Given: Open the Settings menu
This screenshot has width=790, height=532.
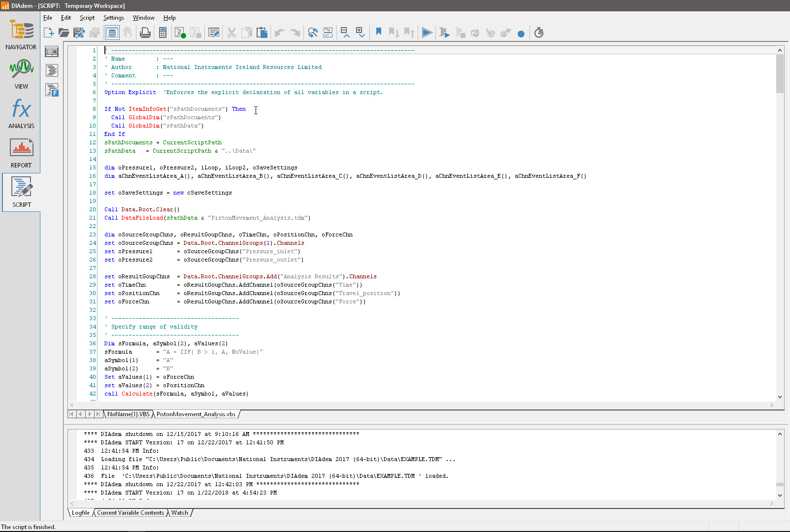Looking at the screenshot, I should 113,18.
